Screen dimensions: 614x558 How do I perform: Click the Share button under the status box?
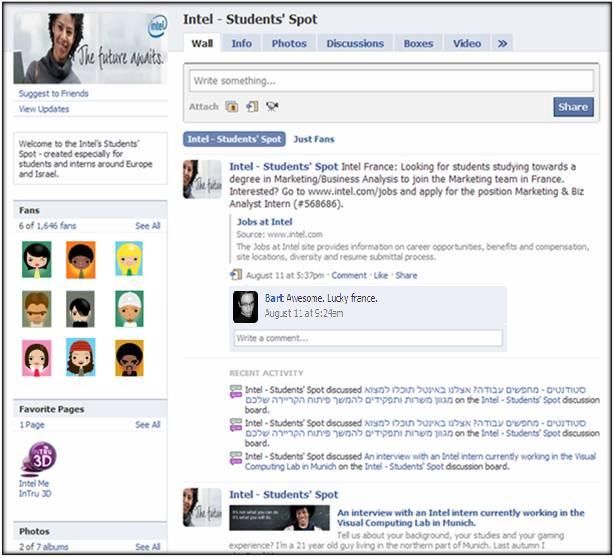[x=573, y=107]
